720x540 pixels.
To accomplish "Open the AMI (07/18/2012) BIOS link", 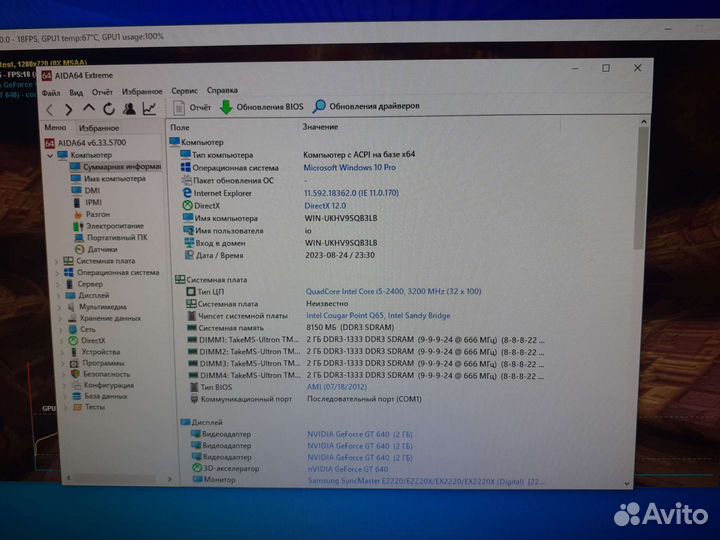I will [x=337, y=387].
